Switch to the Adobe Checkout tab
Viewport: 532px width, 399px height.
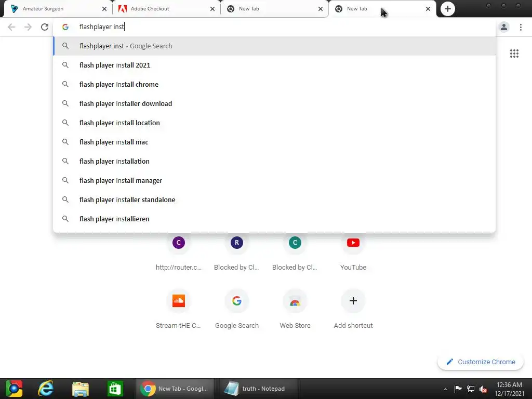[x=166, y=9]
